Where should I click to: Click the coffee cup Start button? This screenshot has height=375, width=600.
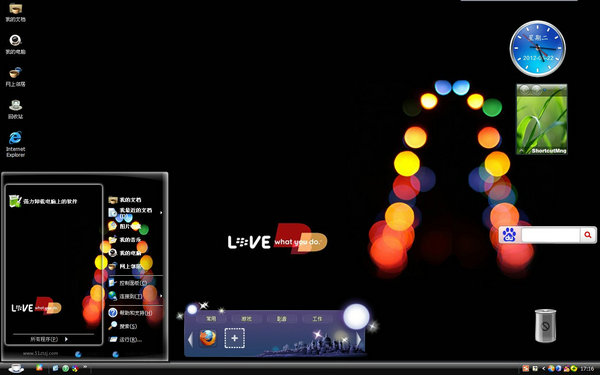pos(16,368)
